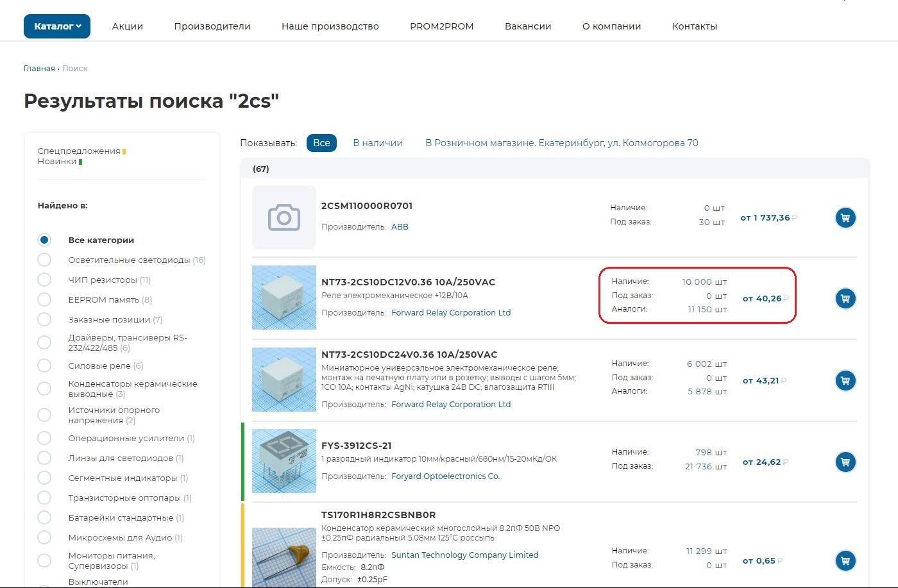Click camera placeholder image for 2CSM110000R0701
898x588 pixels.
pos(284,217)
